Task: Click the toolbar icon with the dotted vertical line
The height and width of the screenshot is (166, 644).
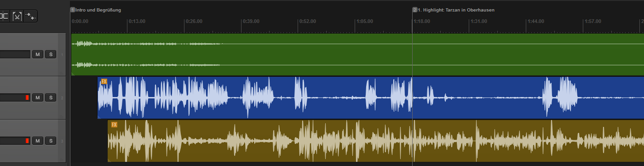Action: click(x=4, y=17)
